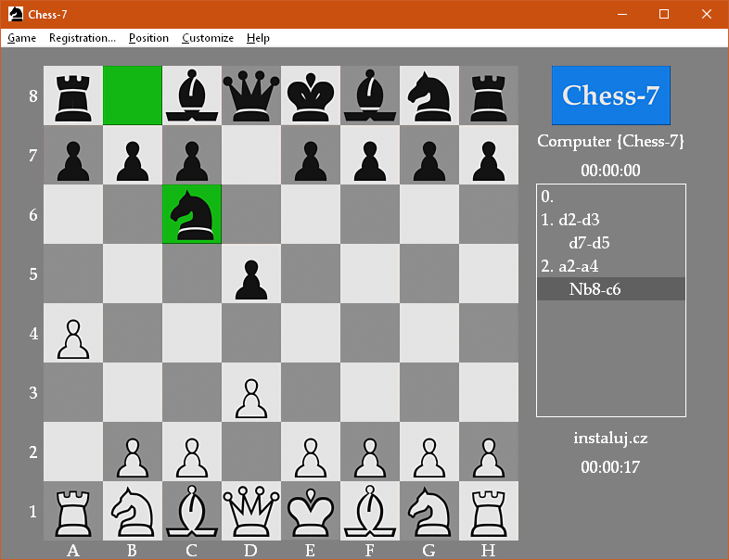Image resolution: width=729 pixels, height=560 pixels.
Task: Open the Help menu
Action: pyautogui.click(x=258, y=38)
